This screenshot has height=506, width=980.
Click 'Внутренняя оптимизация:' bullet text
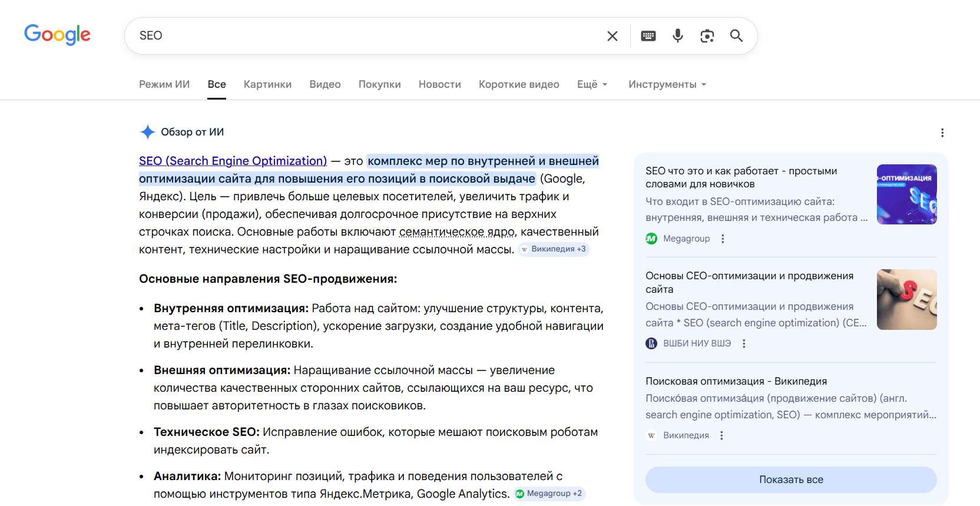pyautogui.click(x=231, y=308)
